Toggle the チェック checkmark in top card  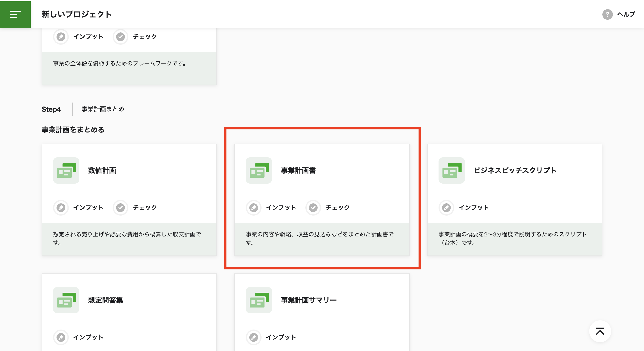pos(120,37)
